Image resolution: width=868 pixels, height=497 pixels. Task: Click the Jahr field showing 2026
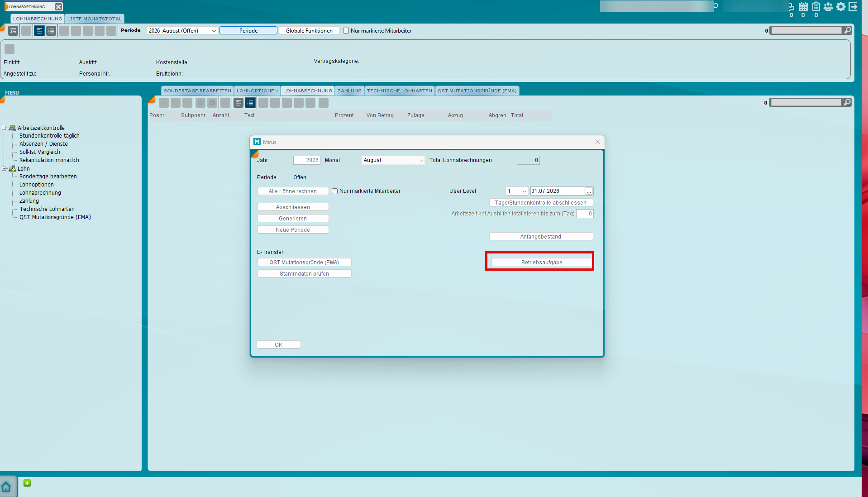point(306,160)
